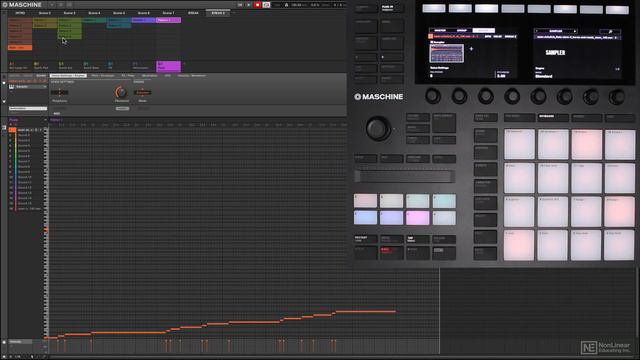Select the magenta group G hardware button
Screen dimensions: 640x360
pyautogui.click(x=418, y=218)
